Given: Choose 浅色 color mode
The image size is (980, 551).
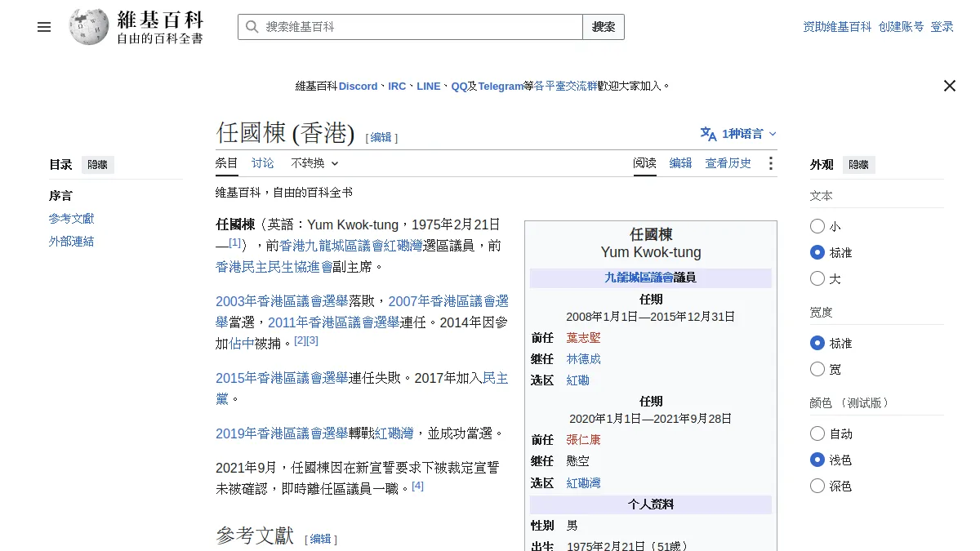Looking at the screenshot, I should (x=817, y=460).
